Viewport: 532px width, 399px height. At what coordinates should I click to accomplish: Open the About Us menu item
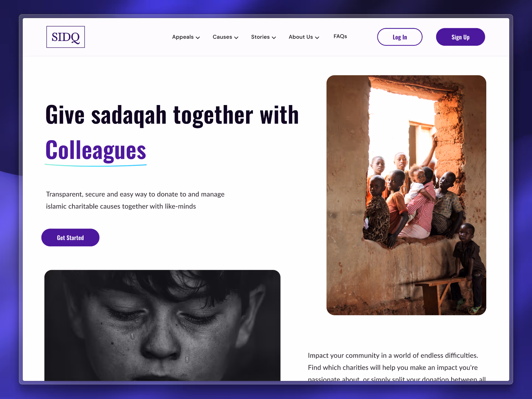click(301, 37)
